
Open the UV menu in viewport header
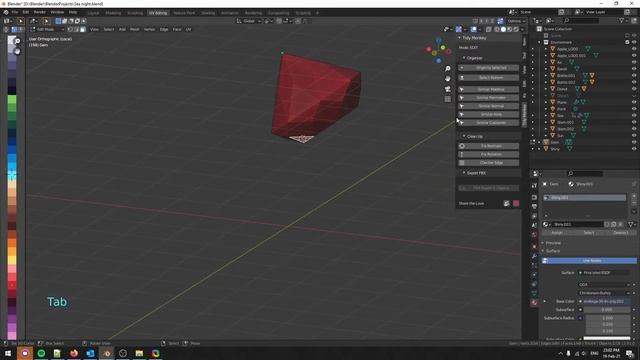(x=188, y=29)
